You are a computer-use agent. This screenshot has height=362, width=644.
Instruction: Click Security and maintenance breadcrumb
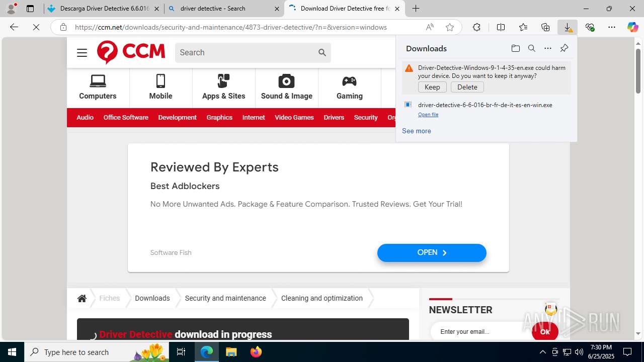tap(225, 298)
